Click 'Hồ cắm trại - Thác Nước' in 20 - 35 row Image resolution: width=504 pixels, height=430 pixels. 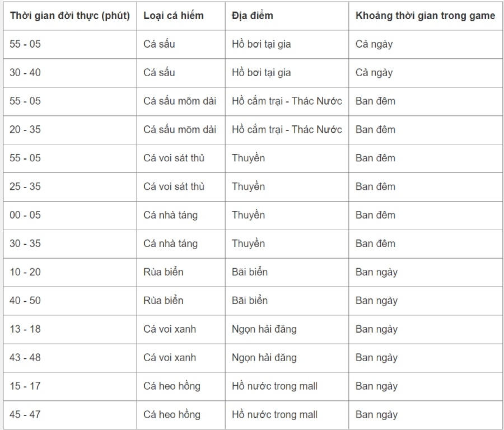click(287, 129)
